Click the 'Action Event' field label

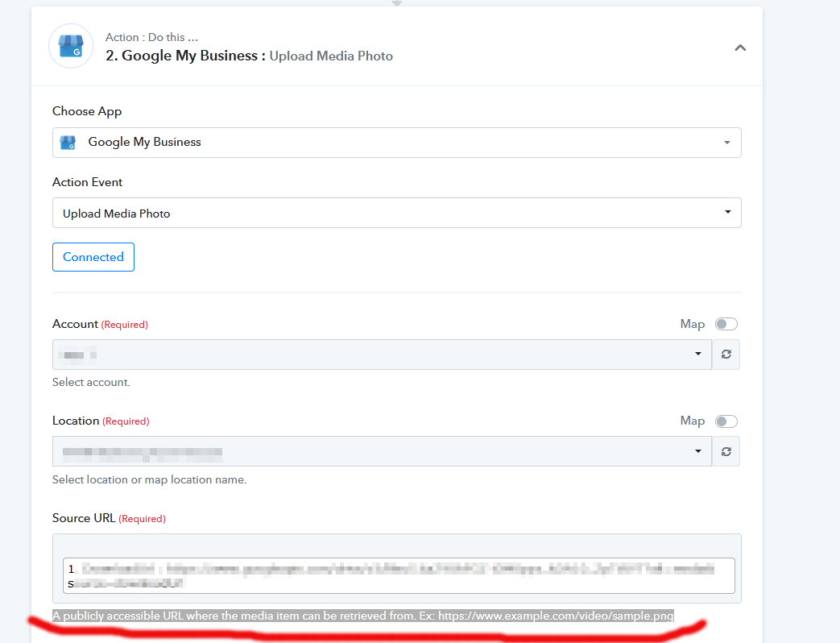tap(87, 182)
